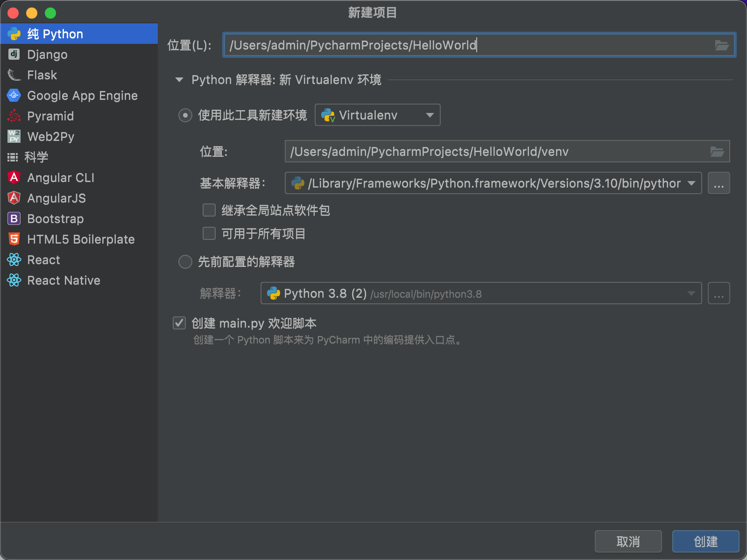Enable 继承全局站点软件包 checkbox
This screenshot has height=560, width=747.
[209, 210]
